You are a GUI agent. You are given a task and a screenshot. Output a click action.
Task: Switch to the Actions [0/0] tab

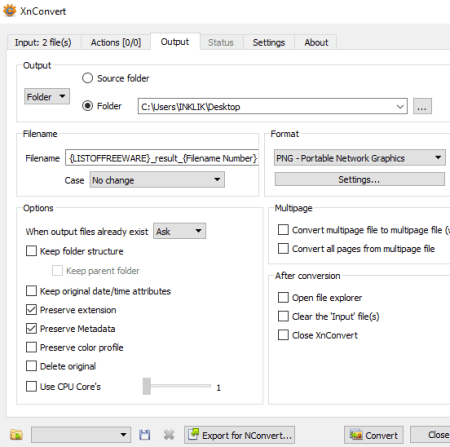[116, 42]
